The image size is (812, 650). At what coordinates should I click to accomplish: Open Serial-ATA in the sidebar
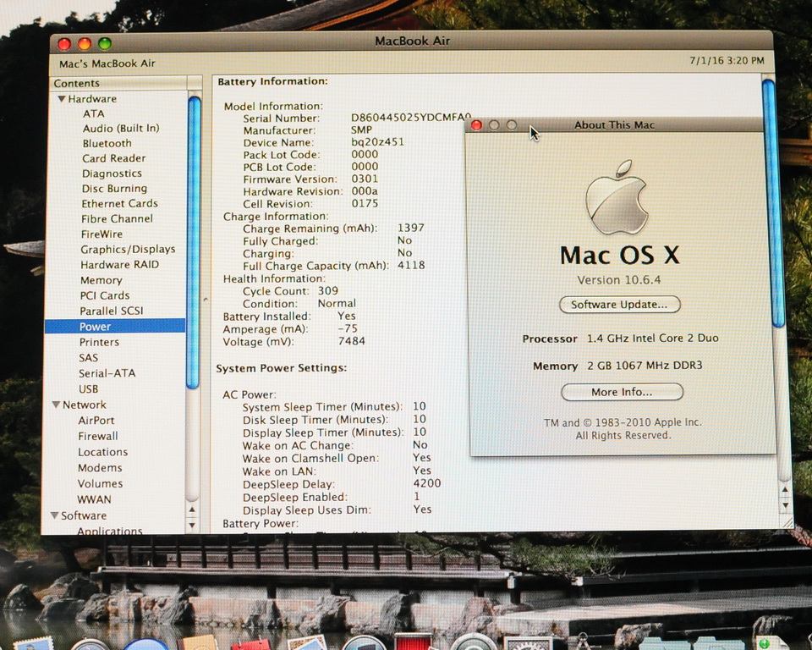(x=107, y=373)
